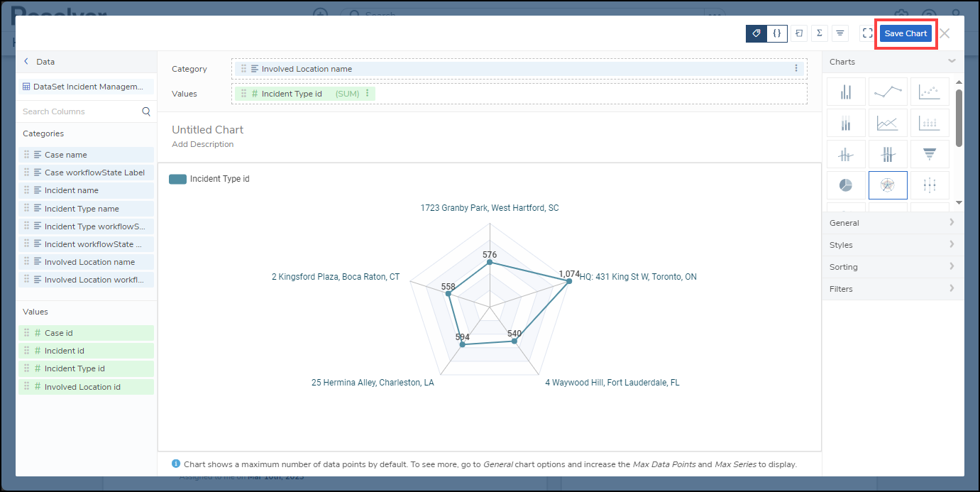The image size is (980, 492).
Task: Select Involved Location name in Categories list
Action: (x=86, y=262)
